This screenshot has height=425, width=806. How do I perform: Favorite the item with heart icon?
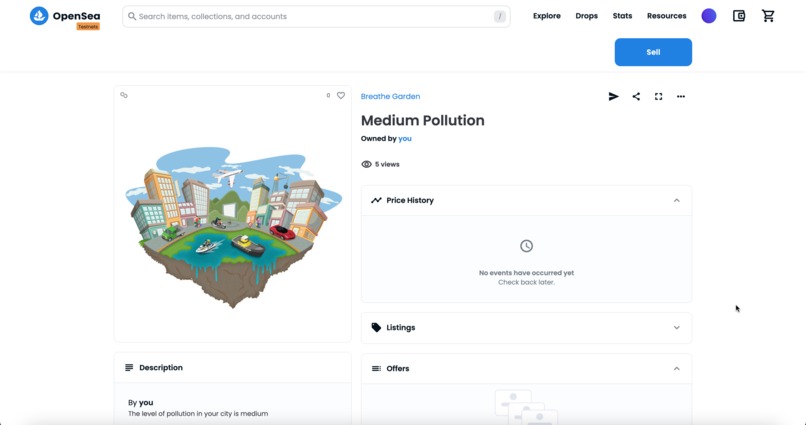coord(341,96)
